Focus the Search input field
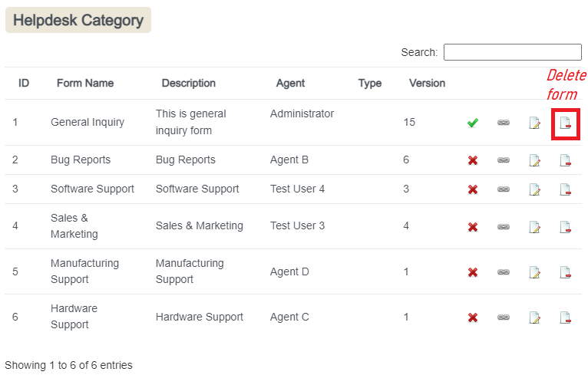Screen dimensions: 588x375 point(512,52)
